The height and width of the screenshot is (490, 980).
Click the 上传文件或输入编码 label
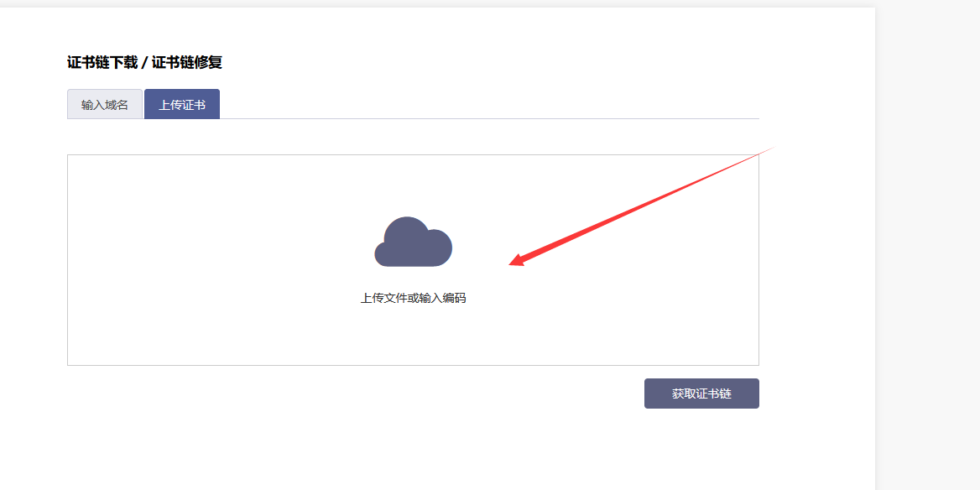coord(413,298)
